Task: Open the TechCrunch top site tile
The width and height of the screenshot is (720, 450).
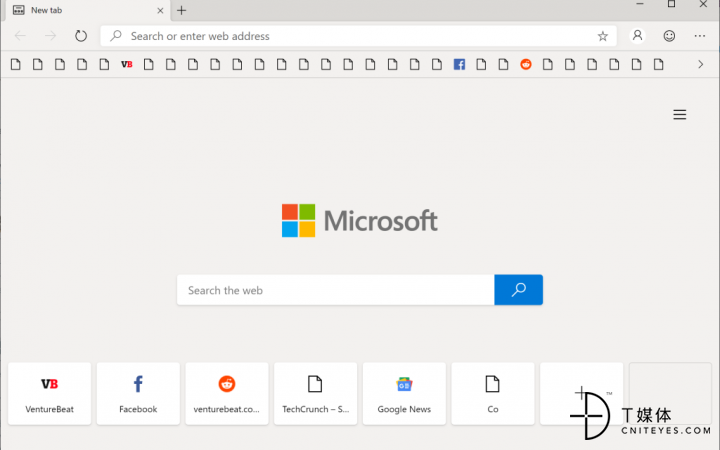Action: point(315,394)
